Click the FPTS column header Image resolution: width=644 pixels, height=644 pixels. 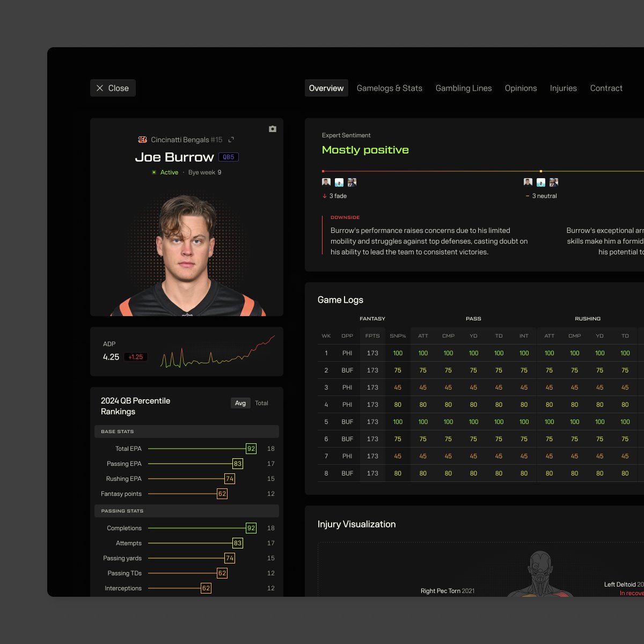(x=372, y=336)
